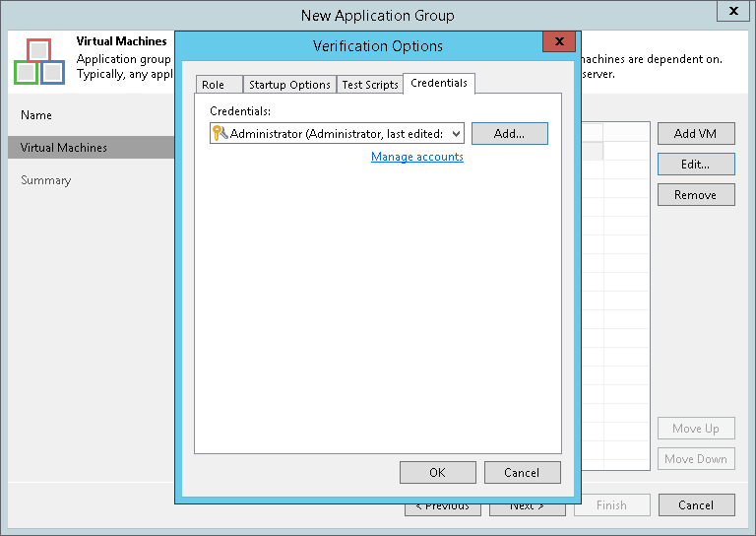This screenshot has height=536, width=756.
Task: Click the Application Group colored squares icon
Action: pos(39,62)
